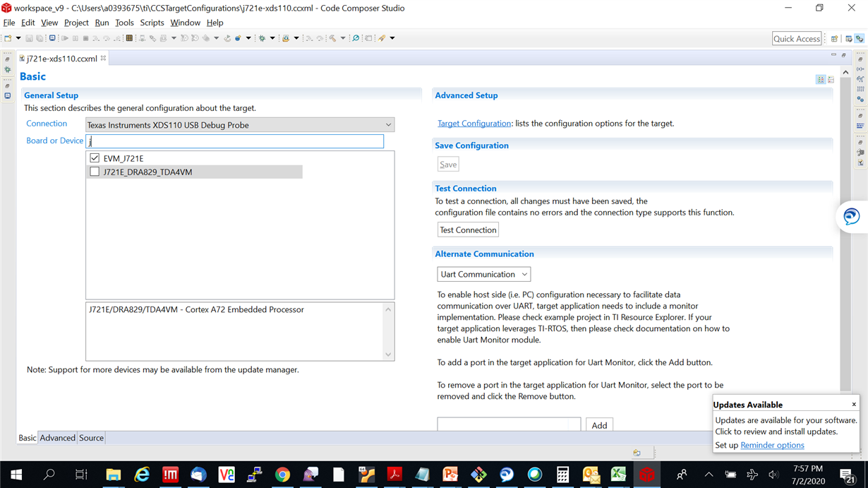Click the build hammer toolbar icon
The width and height of the screenshot is (868, 488).
332,38
